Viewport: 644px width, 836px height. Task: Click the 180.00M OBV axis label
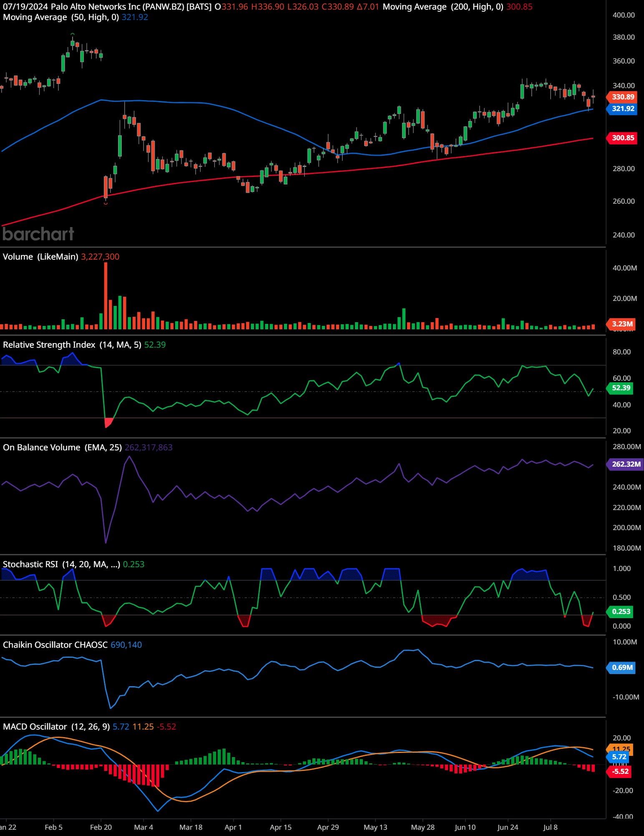(627, 548)
